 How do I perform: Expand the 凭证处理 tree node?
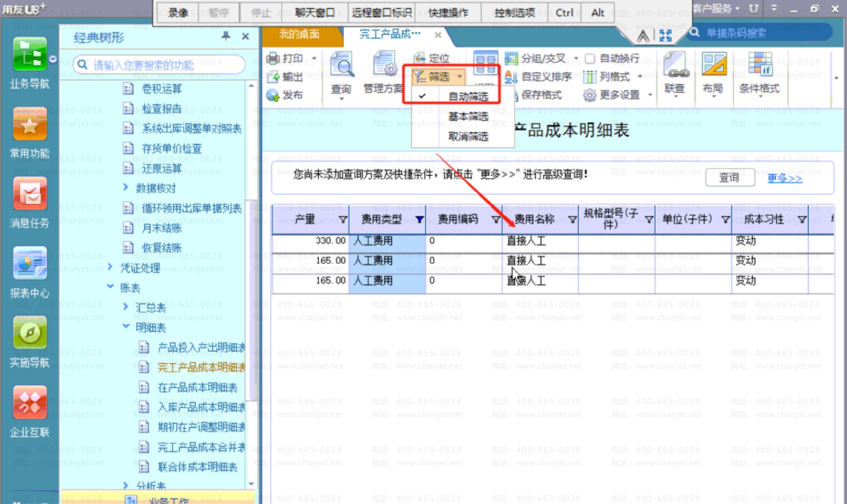click(110, 267)
